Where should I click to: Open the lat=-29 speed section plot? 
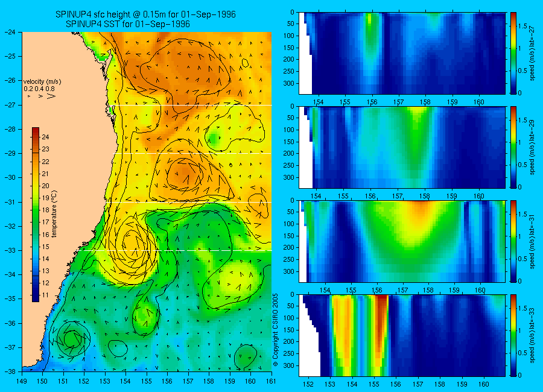point(402,147)
